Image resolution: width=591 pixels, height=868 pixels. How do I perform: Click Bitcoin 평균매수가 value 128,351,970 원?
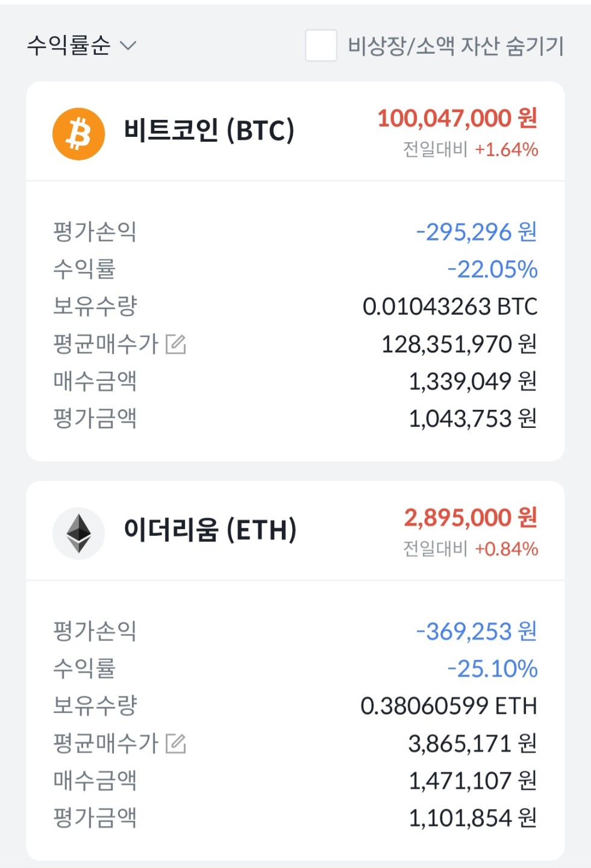458,344
